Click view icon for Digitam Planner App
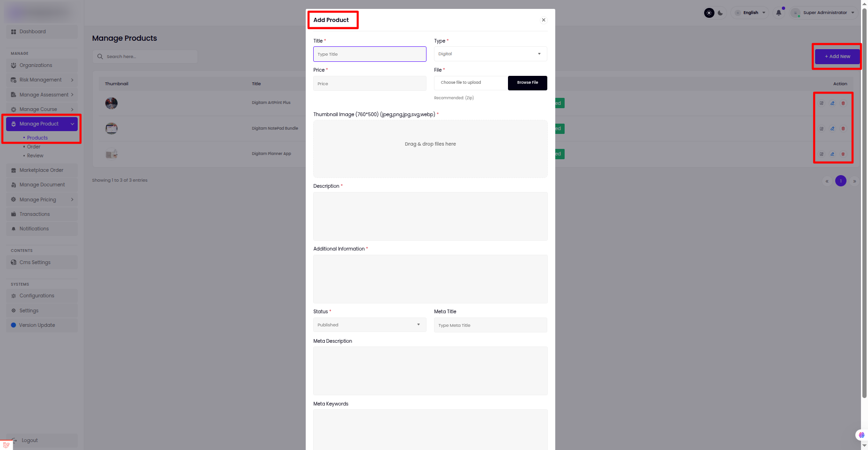 (x=822, y=154)
